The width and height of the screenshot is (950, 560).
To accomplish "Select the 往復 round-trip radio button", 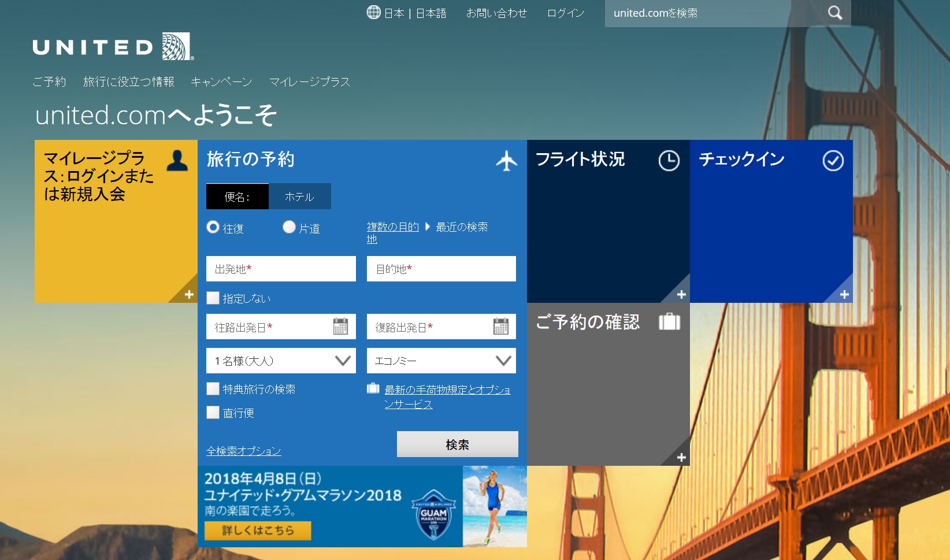I will pyautogui.click(x=213, y=227).
